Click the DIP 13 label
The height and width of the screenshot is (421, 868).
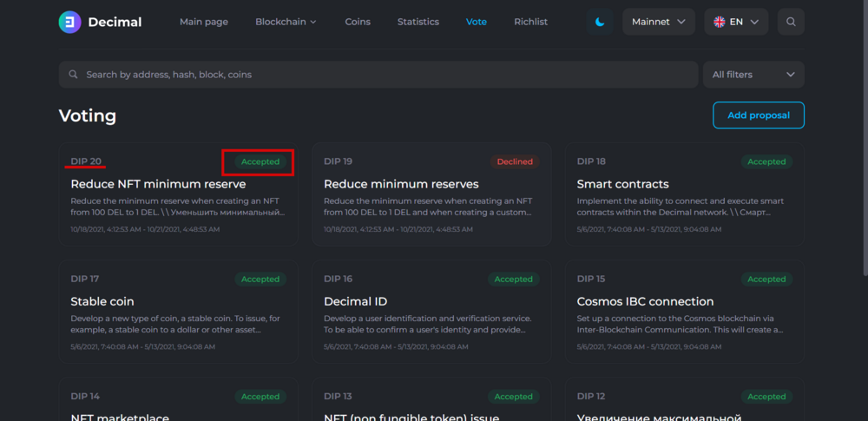click(338, 396)
